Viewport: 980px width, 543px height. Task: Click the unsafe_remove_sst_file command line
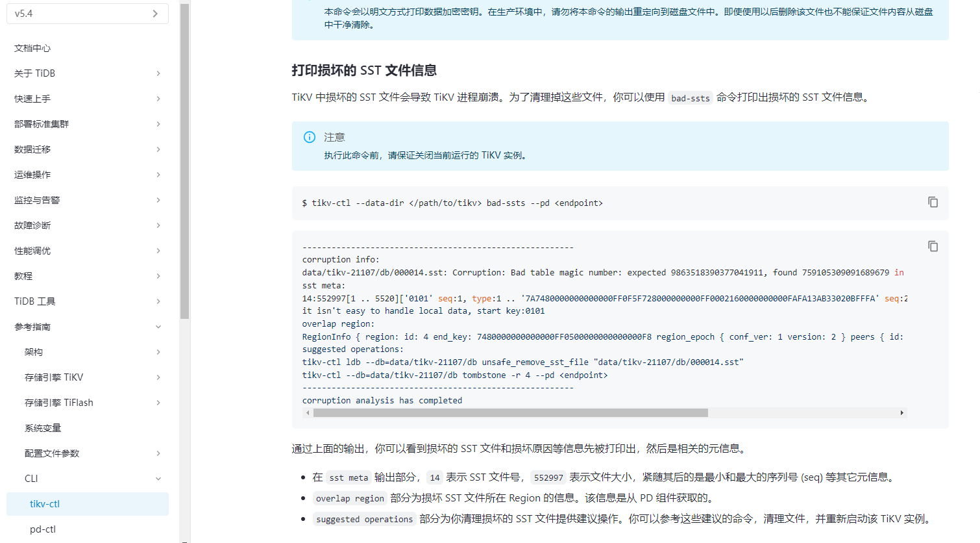pos(523,362)
